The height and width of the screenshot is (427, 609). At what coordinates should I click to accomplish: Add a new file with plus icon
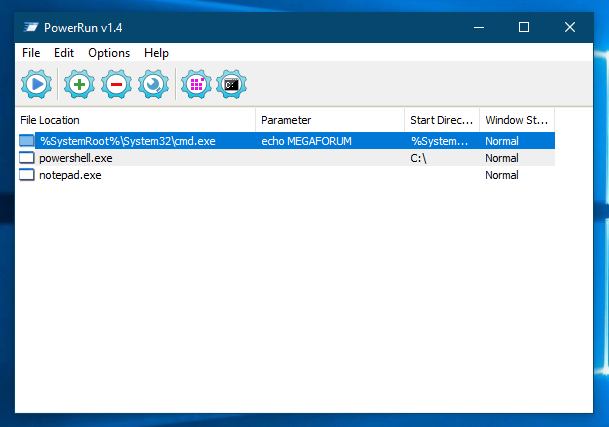coord(79,84)
